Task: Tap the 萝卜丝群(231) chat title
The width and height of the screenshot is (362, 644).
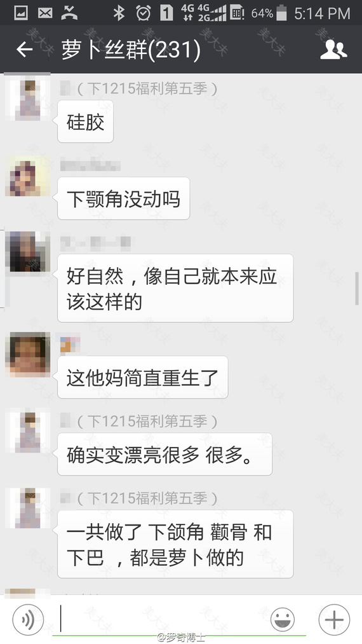Action: tap(131, 50)
